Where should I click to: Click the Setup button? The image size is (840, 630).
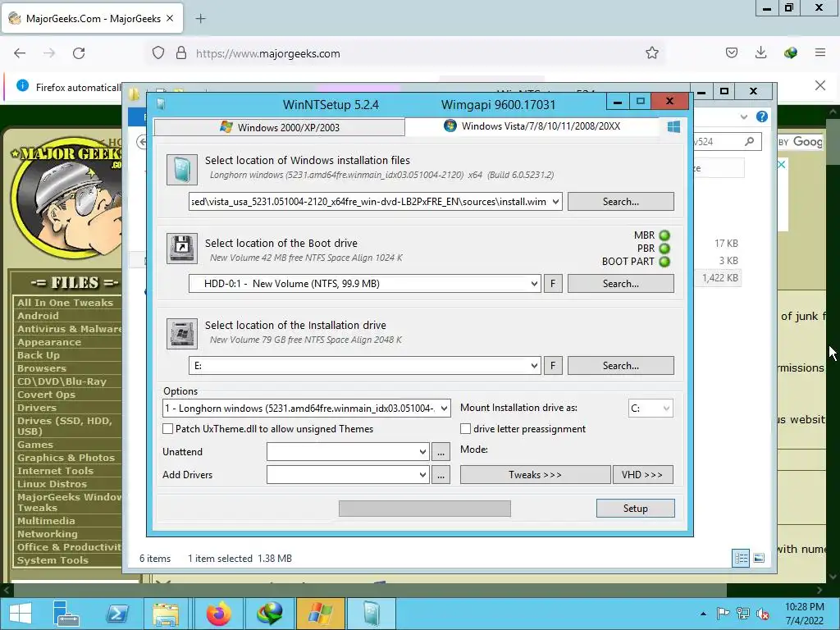(636, 509)
